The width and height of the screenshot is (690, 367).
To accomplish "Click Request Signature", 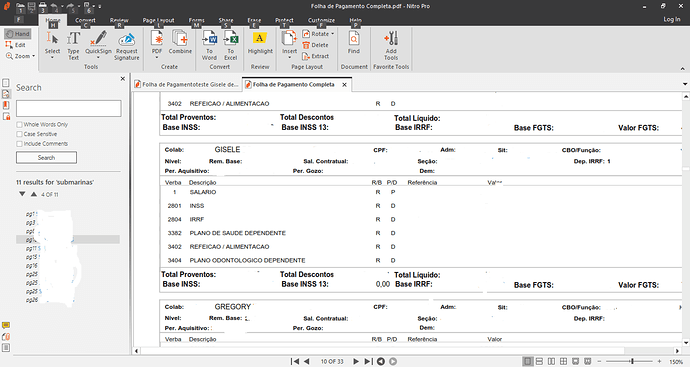I will tap(127, 45).
